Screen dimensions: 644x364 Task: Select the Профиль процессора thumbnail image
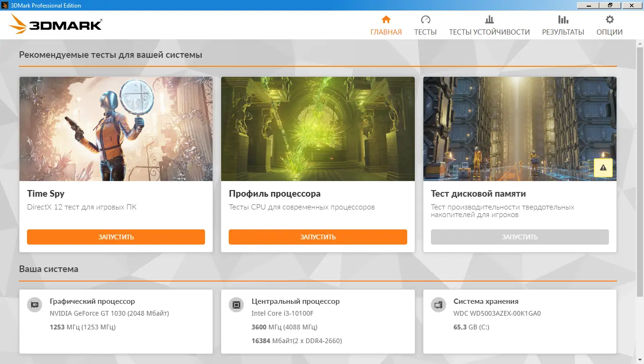coord(318,129)
